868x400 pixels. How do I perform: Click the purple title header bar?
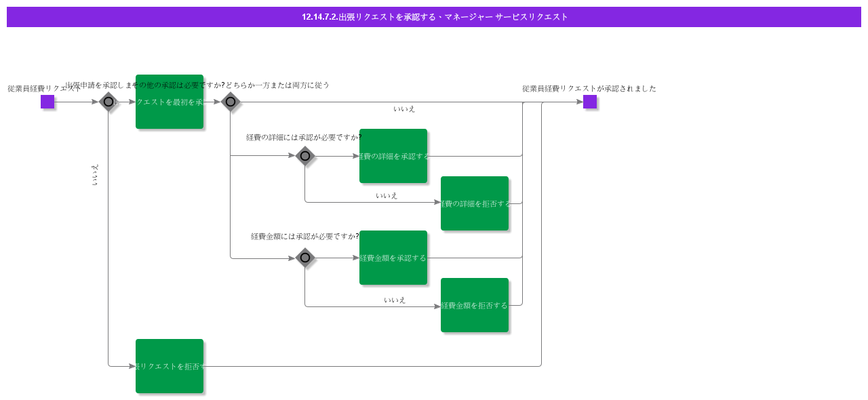point(434,17)
